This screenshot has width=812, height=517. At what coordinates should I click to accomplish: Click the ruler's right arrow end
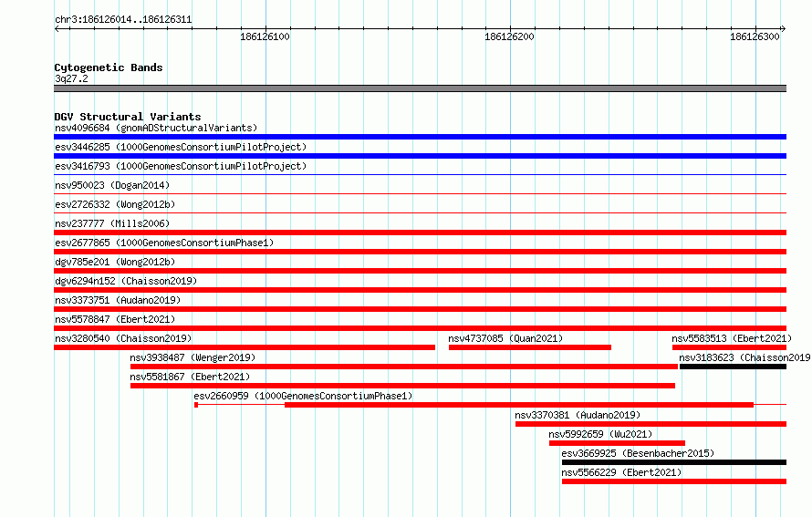click(784, 29)
